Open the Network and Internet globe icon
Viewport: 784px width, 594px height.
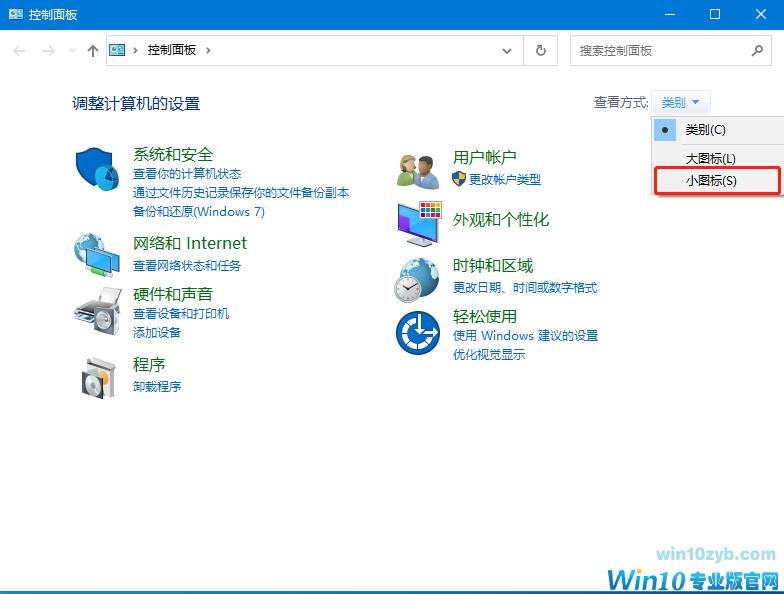click(97, 255)
